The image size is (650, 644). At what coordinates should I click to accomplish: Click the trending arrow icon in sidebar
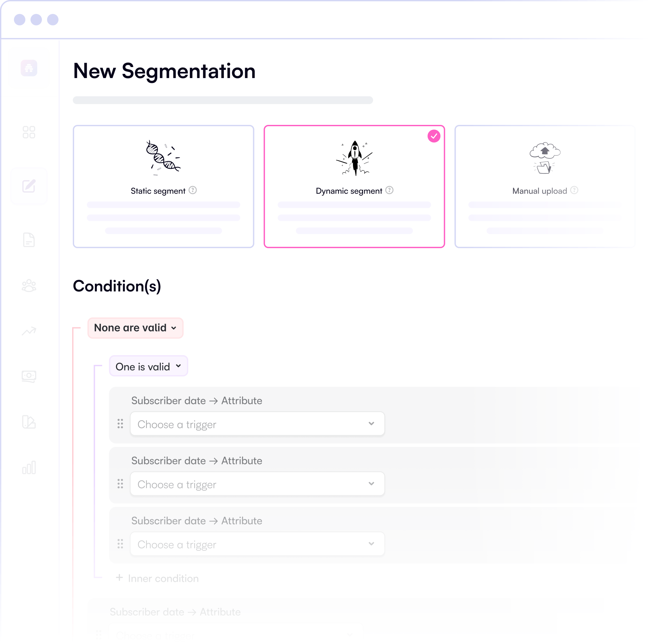coord(29,331)
